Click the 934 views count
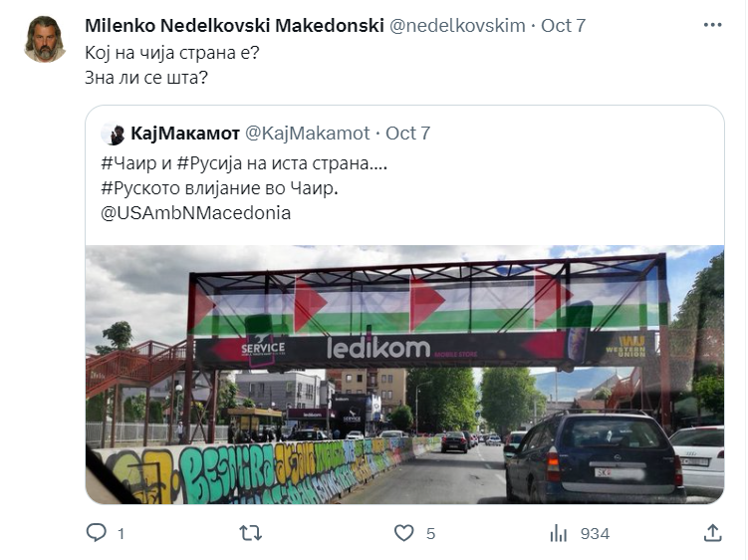This screenshot has width=748, height=560. coord(595,533)
